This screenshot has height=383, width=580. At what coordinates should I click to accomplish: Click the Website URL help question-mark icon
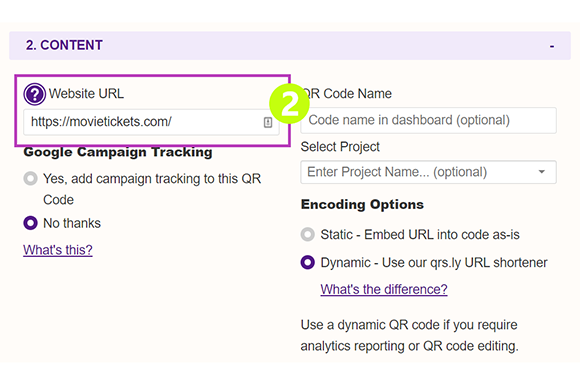tap(34, 94)
